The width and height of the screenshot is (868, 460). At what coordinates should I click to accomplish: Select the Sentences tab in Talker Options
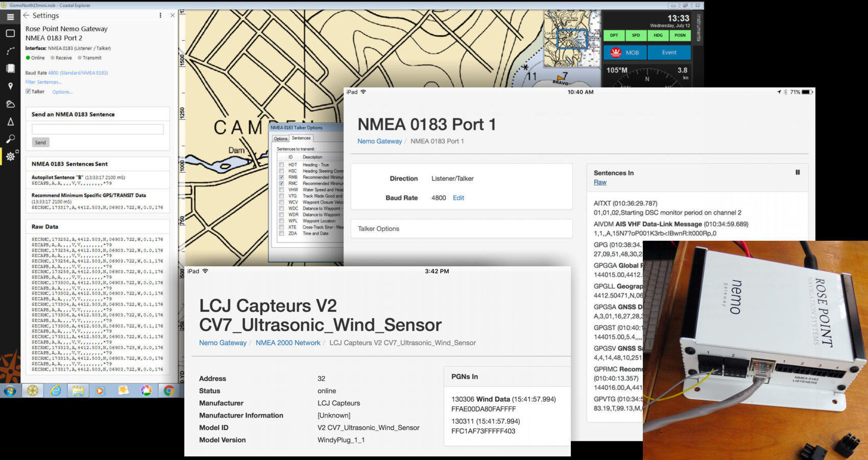tap(301, 138)
